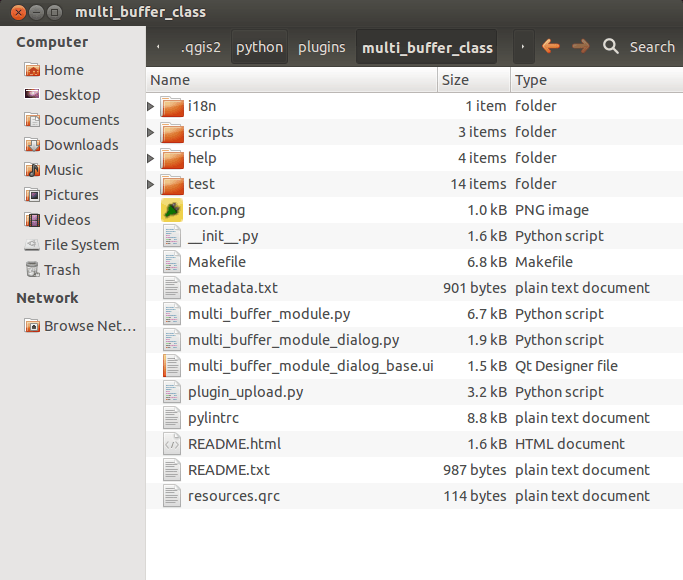Expand the i18n folder tree
Screen dimensions: 683x580
tap(151, 106)
